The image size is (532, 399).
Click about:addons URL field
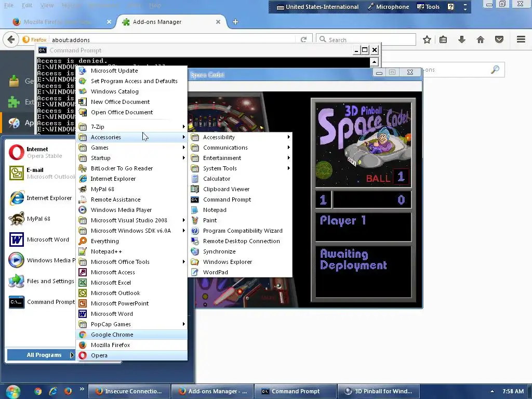[173, 39]
